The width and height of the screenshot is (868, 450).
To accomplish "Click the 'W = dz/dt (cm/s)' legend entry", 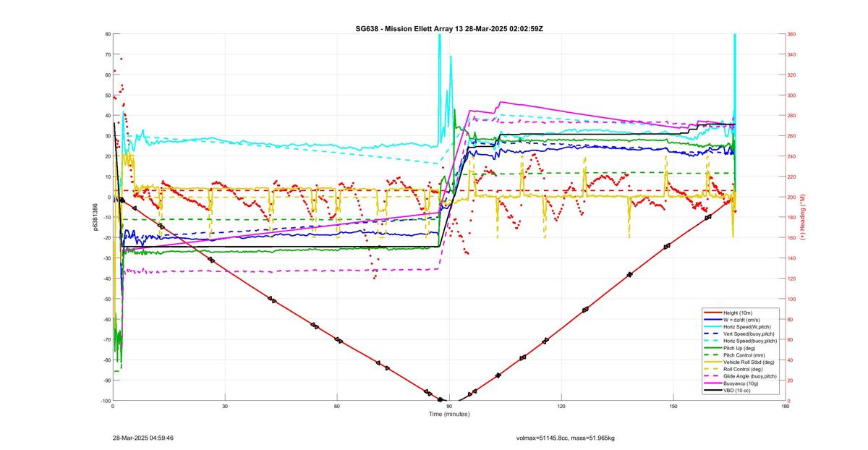I will point(742,319).
